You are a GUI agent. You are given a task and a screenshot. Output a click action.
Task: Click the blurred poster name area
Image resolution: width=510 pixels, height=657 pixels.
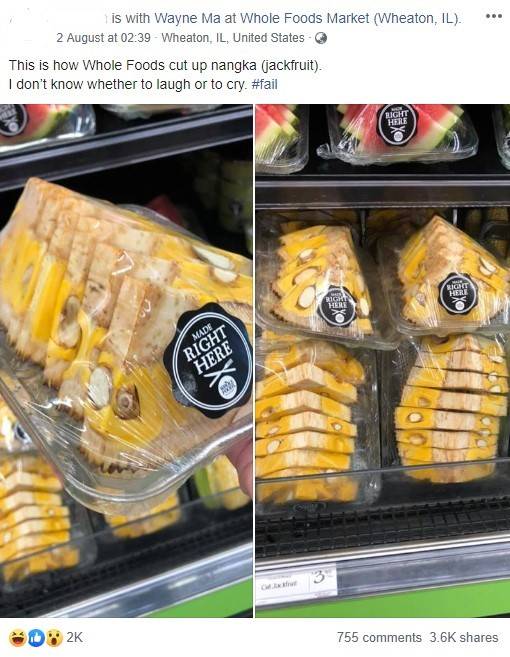tap(59, 18)
